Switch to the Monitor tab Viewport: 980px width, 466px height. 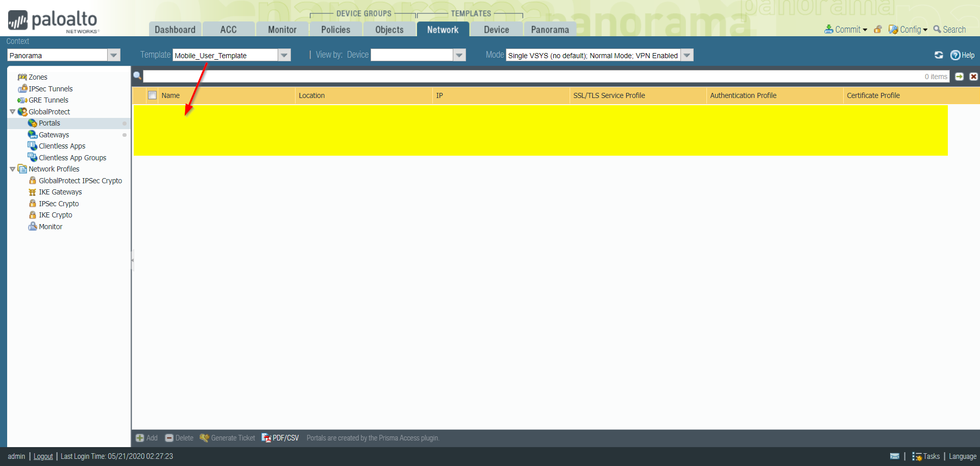282,30
